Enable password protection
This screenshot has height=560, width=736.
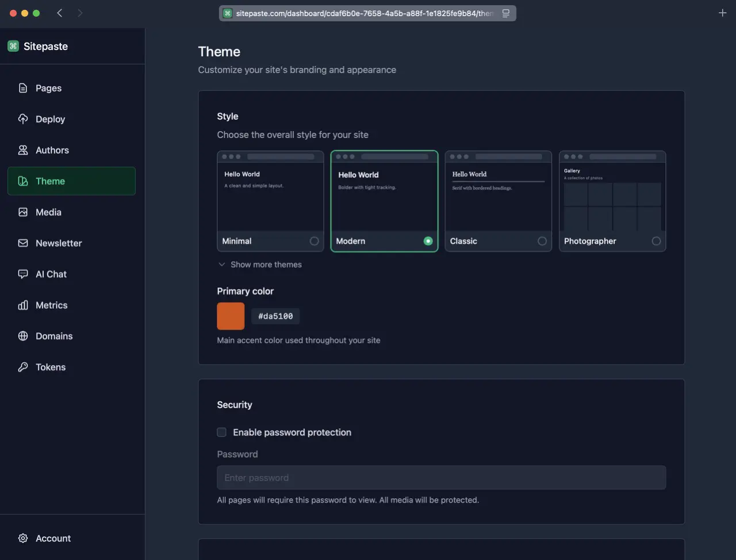[x=221, y=432]
